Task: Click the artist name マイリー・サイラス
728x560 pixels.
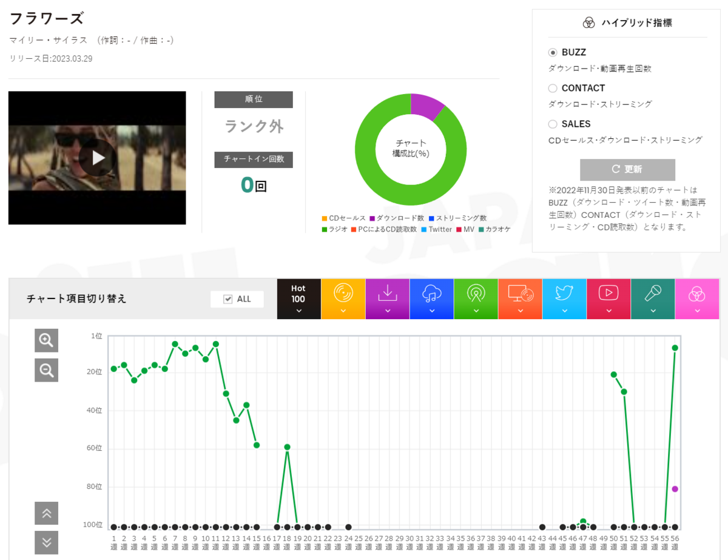Action: pyautogui.click(x=49, y=40)
